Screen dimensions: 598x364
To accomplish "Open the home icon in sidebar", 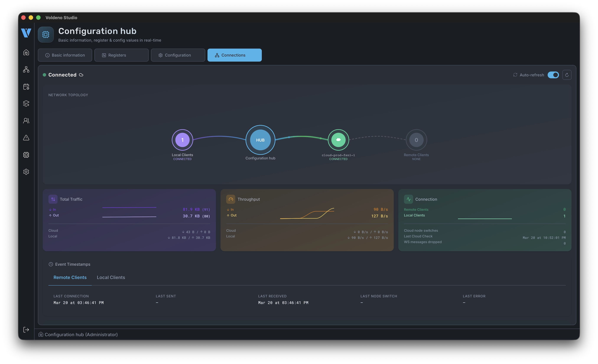I will (x=26, y=53).
